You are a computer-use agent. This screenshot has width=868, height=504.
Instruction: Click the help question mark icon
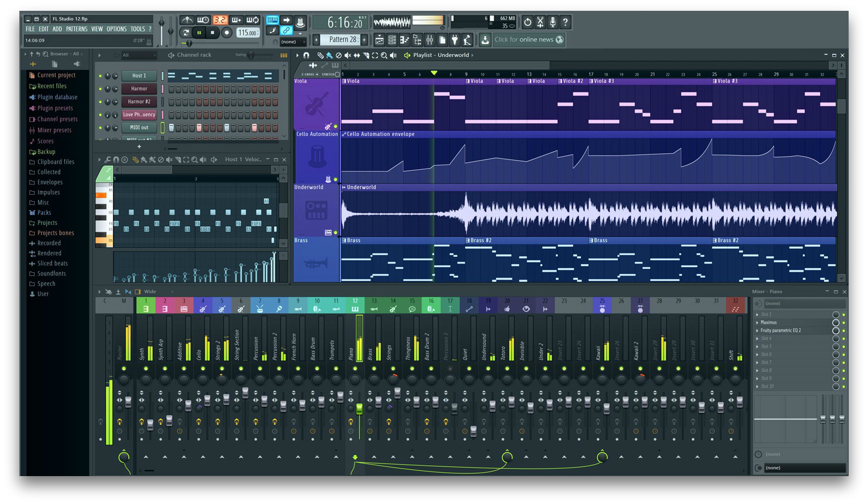(565, 22)
